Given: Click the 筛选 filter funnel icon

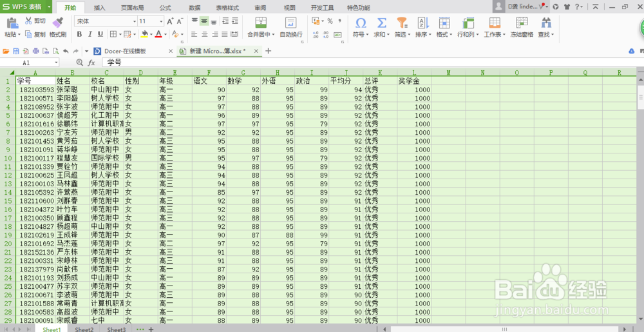Looking at the screenshot, I should coord(402,23).
